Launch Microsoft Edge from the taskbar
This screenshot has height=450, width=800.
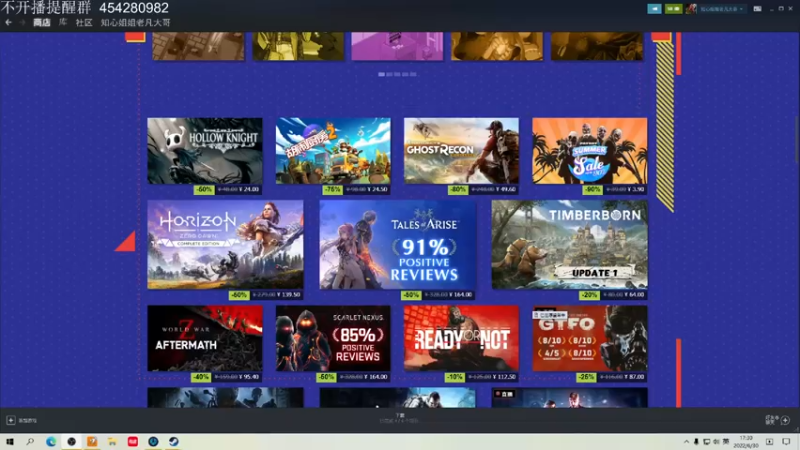click(51, 442)
